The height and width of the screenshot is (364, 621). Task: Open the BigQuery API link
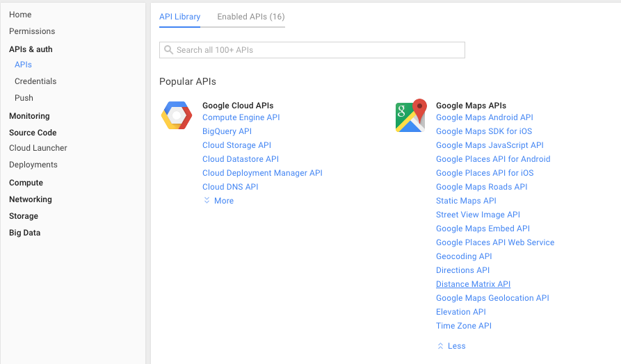click(x=227, y=131)
